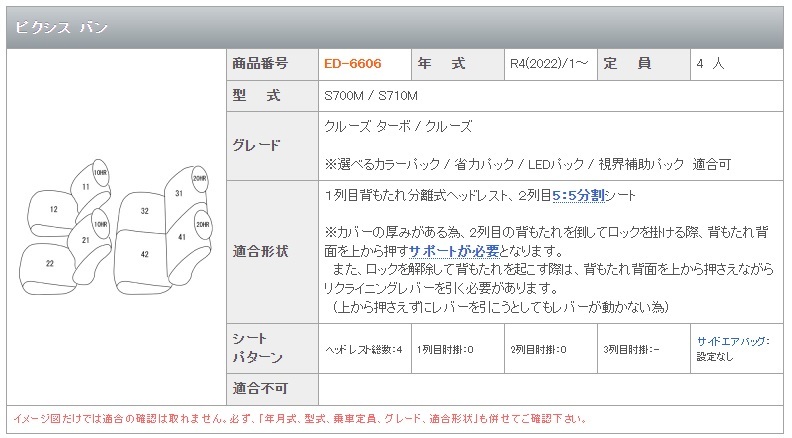The image size is (792, 438).
Task: Click the 1列目背もたれ分離式ヘッドレスト text
Action: (x=416, y=196)
